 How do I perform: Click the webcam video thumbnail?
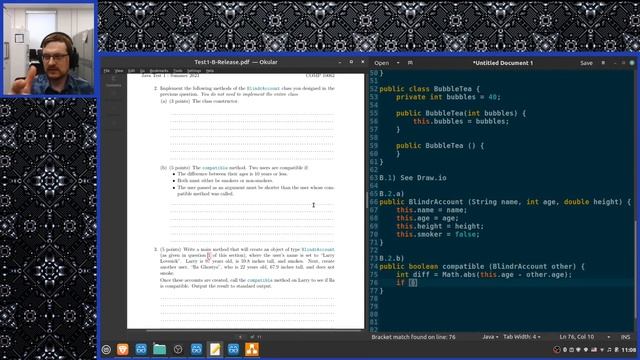click(x=49, y=49)
